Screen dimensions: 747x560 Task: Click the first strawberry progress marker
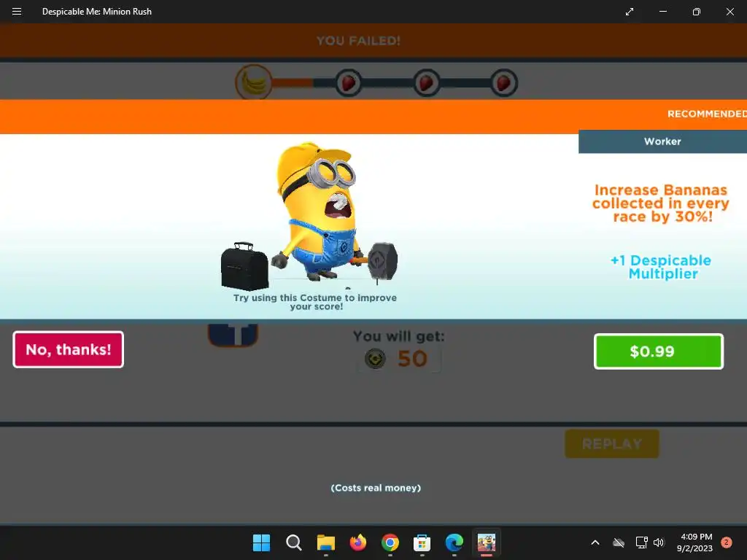point(349,83)
